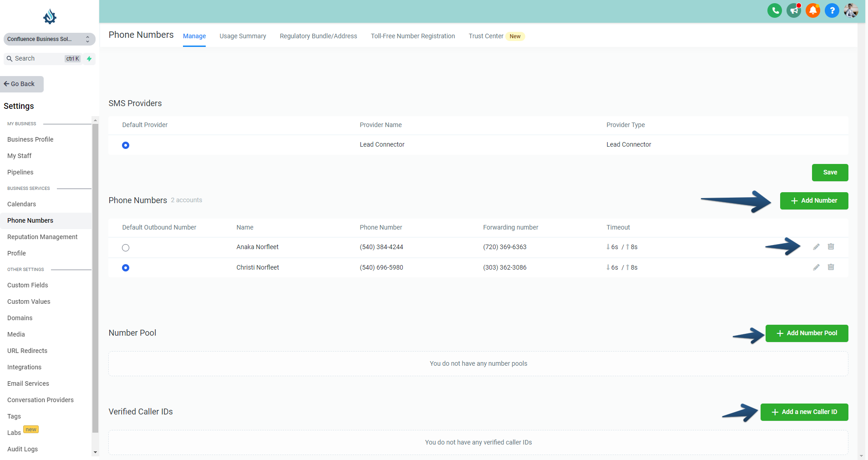This screenshot has width=868, height=460.
Task: Open Business Profile settings
Action: [x=30, y=139]
